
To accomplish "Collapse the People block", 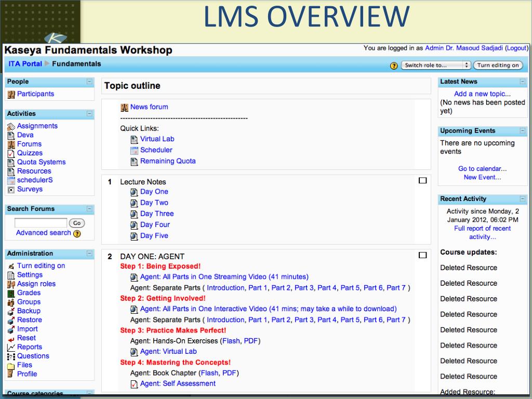I will [x=89, y=82].
